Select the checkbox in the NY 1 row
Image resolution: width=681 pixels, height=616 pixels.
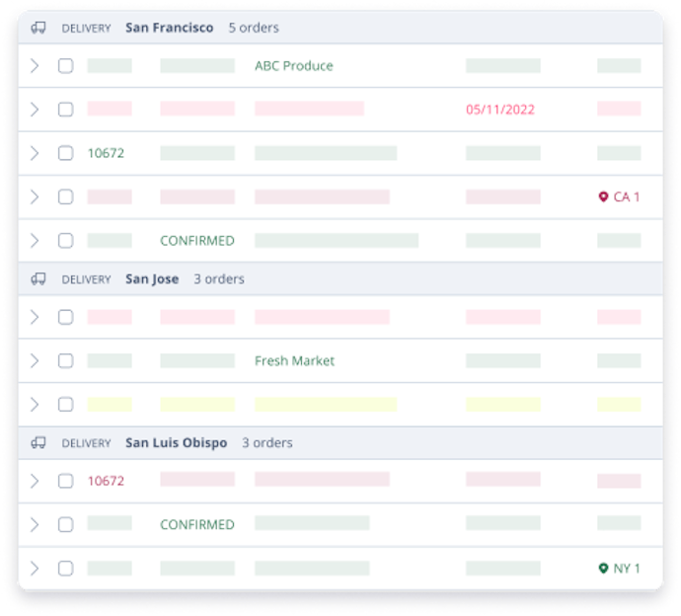pos(65,569)
